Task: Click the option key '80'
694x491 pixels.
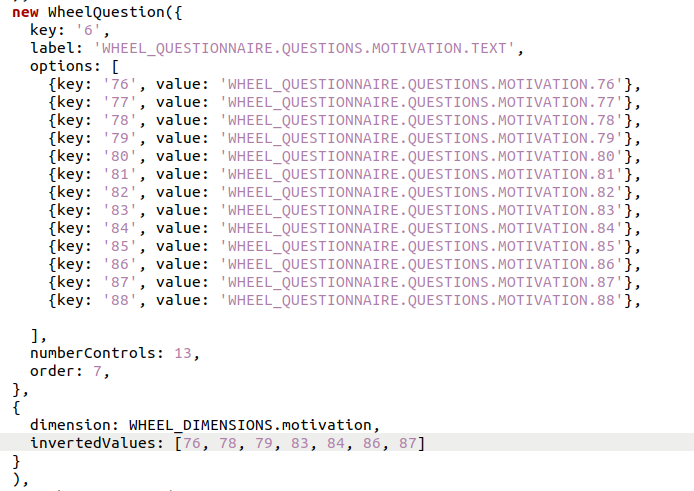Action: (x=120, y=156)
